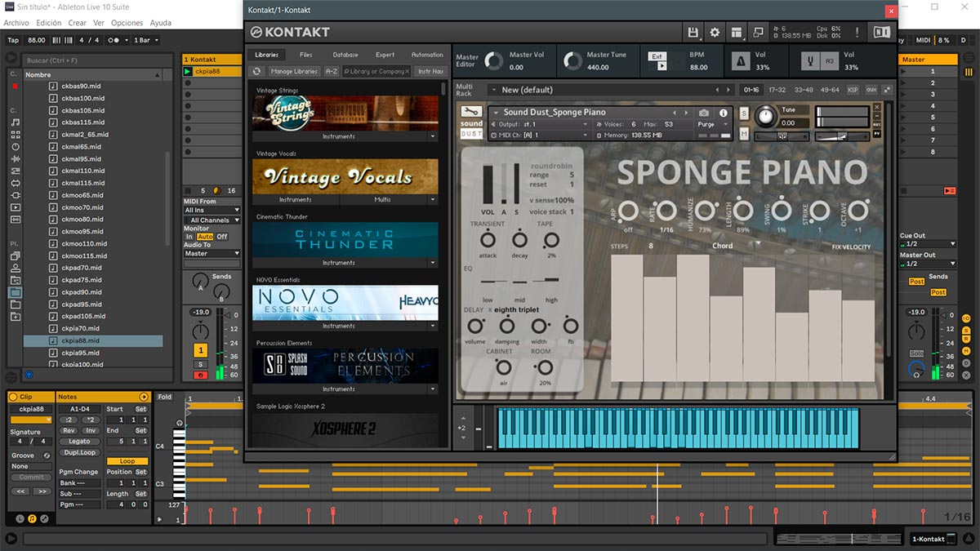Open Percussion Elements Instruments dropdown arrow

click(433, 389)
